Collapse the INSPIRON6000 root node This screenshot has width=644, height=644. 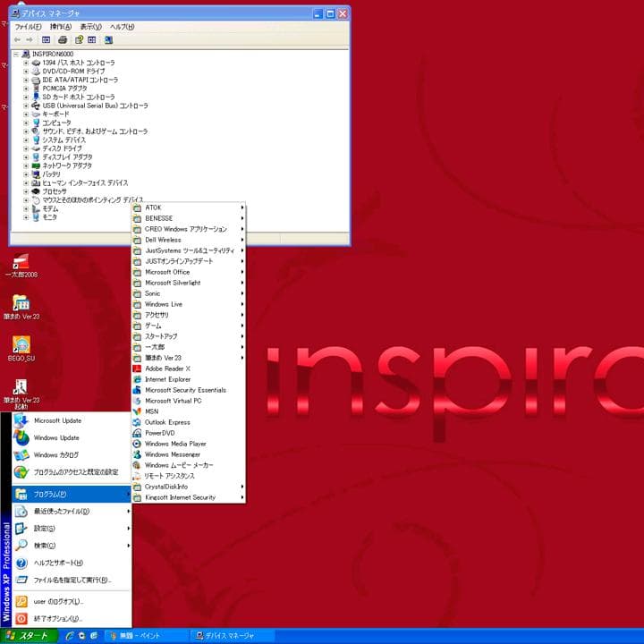[16, 55]
